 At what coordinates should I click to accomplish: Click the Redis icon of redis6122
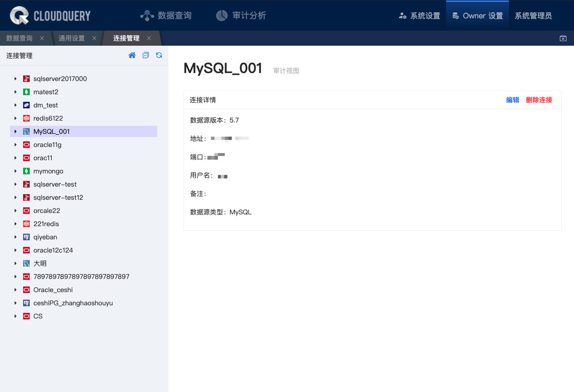point(26,118)
